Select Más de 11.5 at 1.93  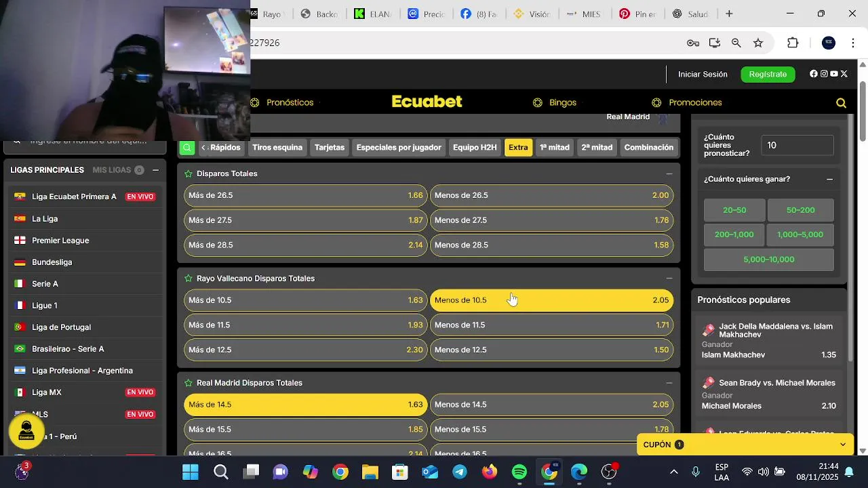point(306,325)
